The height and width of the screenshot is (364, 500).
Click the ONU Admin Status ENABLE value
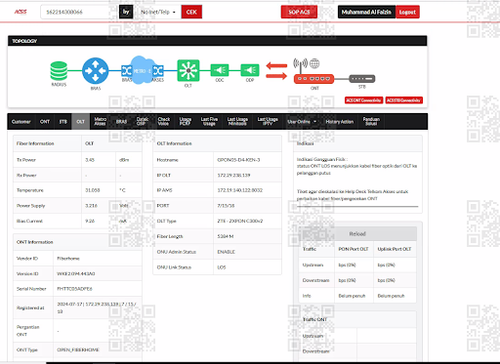pos(226,252)
